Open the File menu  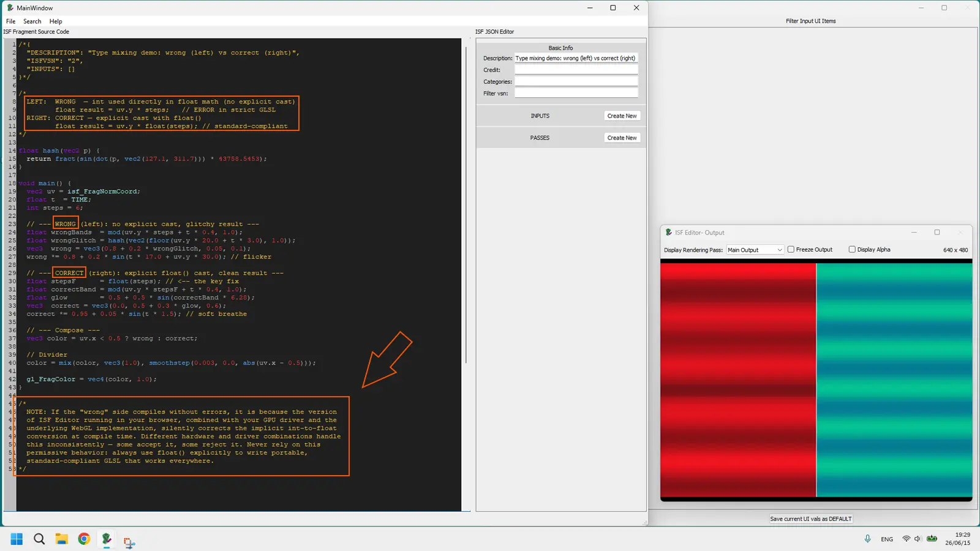pyautogui.click(x=10, y=21)
